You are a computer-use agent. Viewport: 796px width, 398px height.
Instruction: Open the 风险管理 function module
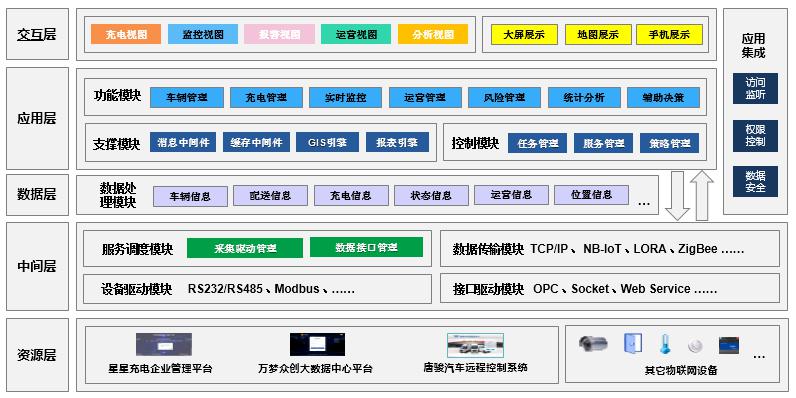[505, 97]
